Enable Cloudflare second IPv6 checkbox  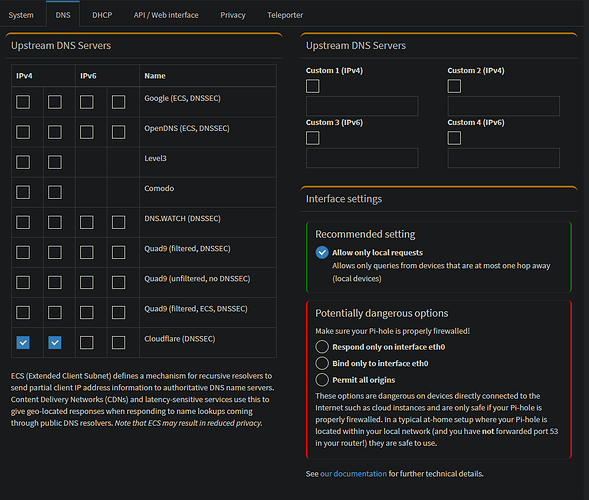coord(119,342)
